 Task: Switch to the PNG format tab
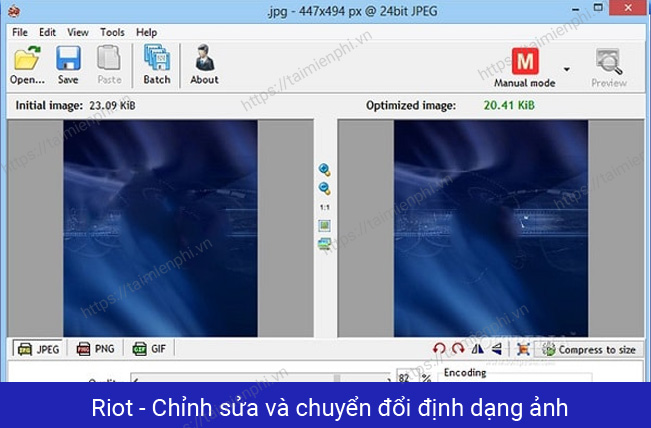(95, 349)
